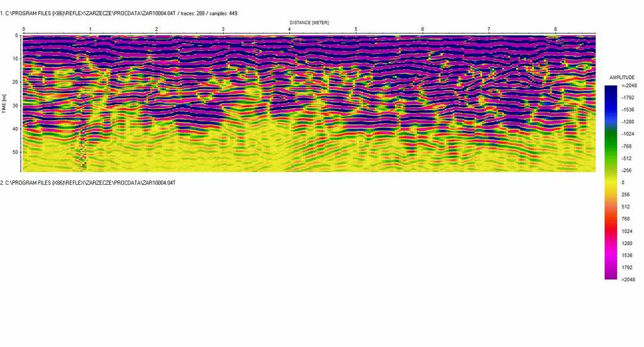Screen dimensions: 644x347
Task: Select the 8 meter mark on distance axis
Action: pyautogui.click(x=555, y=30)
